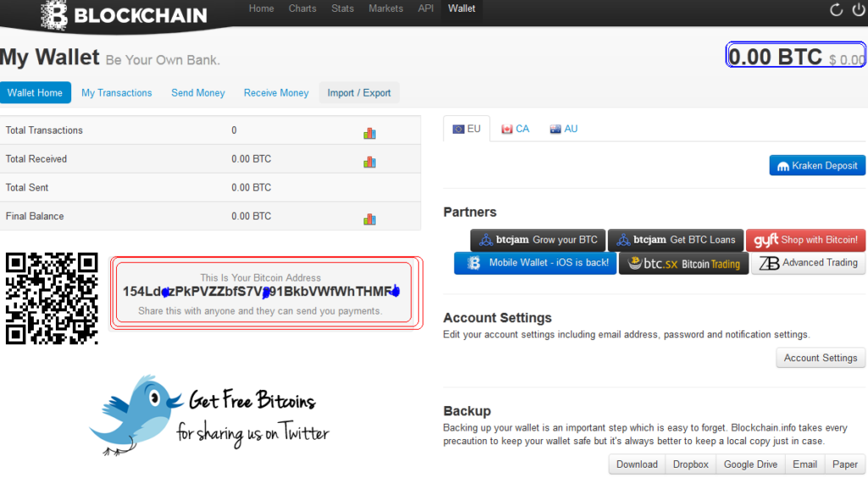Click the Kraken Deposit button
868x478 pixels.
(x=817, y=165)
